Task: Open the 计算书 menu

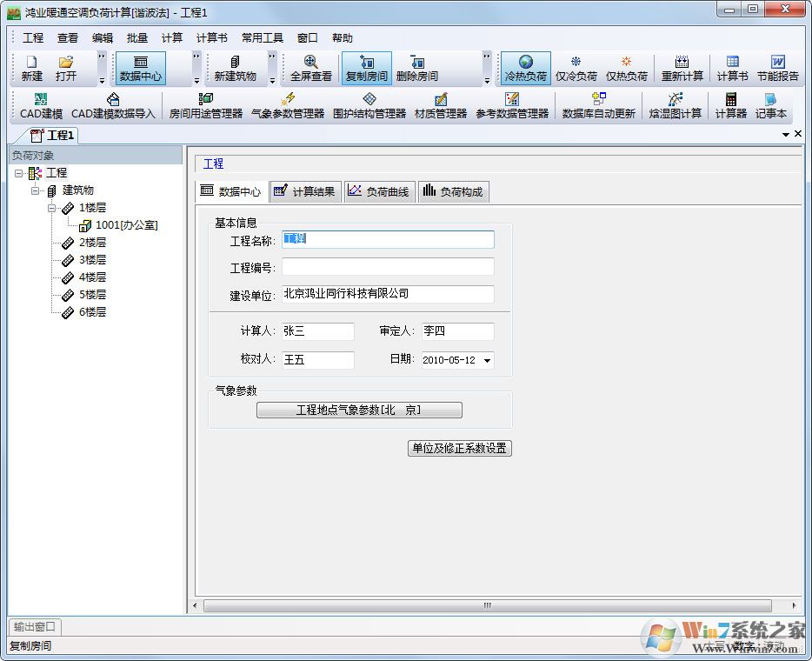Action: tap(213, 37)
